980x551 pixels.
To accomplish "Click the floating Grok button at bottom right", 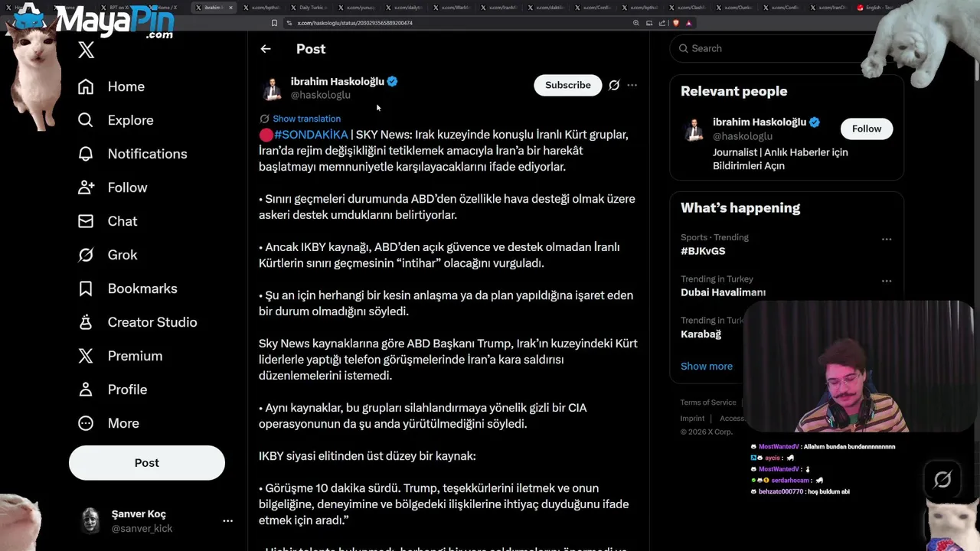I will 942,480.
